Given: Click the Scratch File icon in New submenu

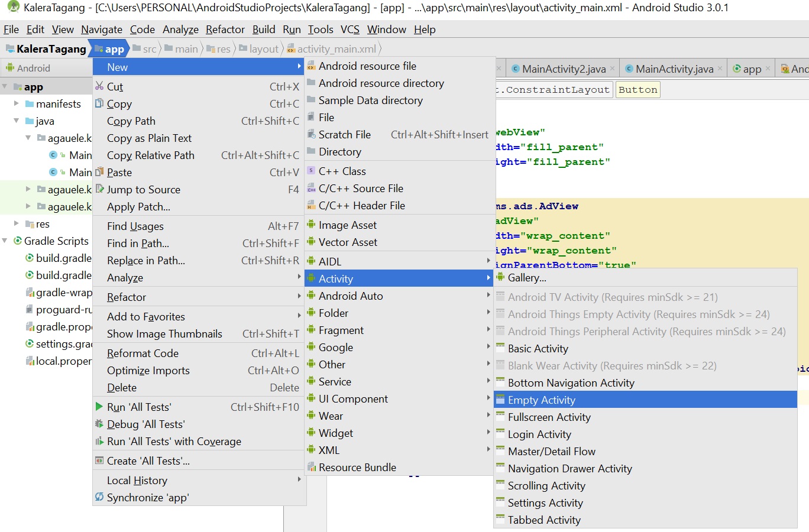Looking at the screenshot, I should pyautogui.click(x=312, y=134).
